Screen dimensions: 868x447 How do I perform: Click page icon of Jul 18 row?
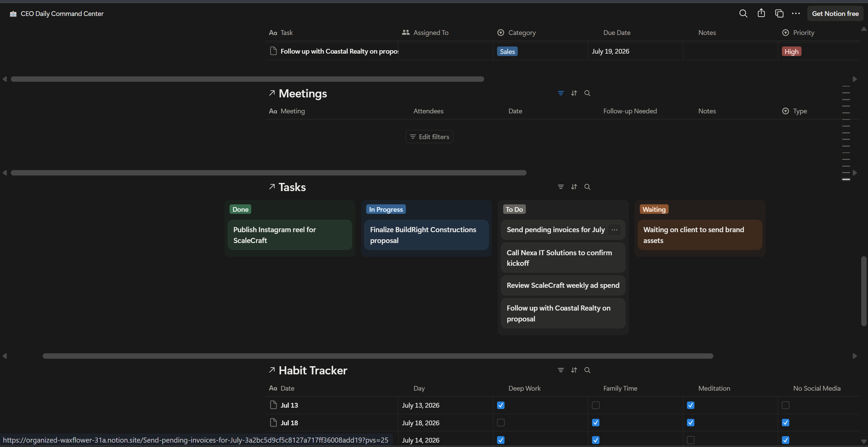tap(273, 423)
